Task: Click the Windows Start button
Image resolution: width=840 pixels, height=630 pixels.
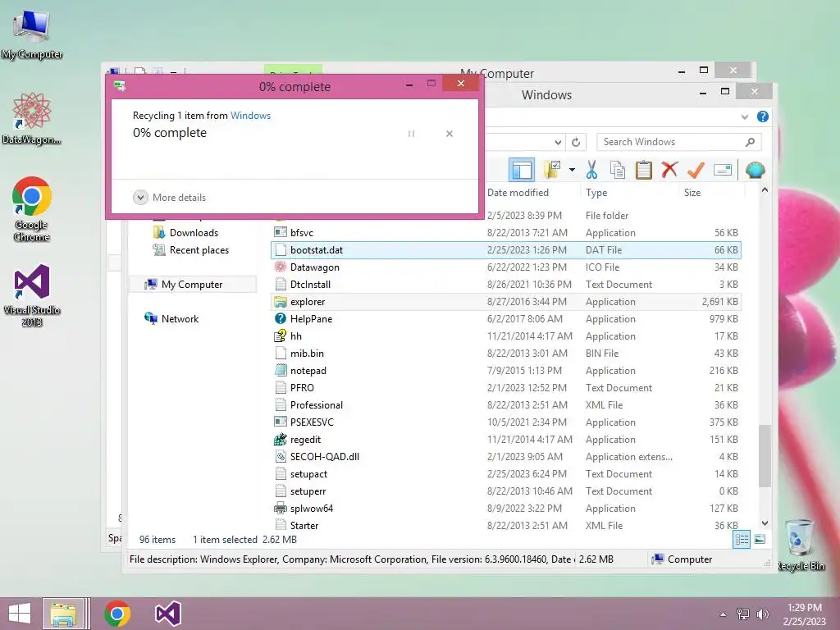Action: point(20,614)
